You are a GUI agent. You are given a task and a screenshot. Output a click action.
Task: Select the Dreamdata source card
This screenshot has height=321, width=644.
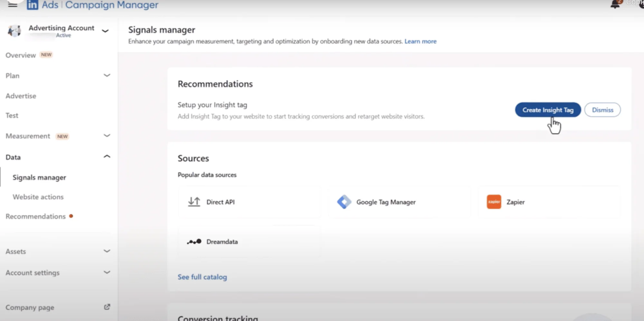tap(249, 242)
